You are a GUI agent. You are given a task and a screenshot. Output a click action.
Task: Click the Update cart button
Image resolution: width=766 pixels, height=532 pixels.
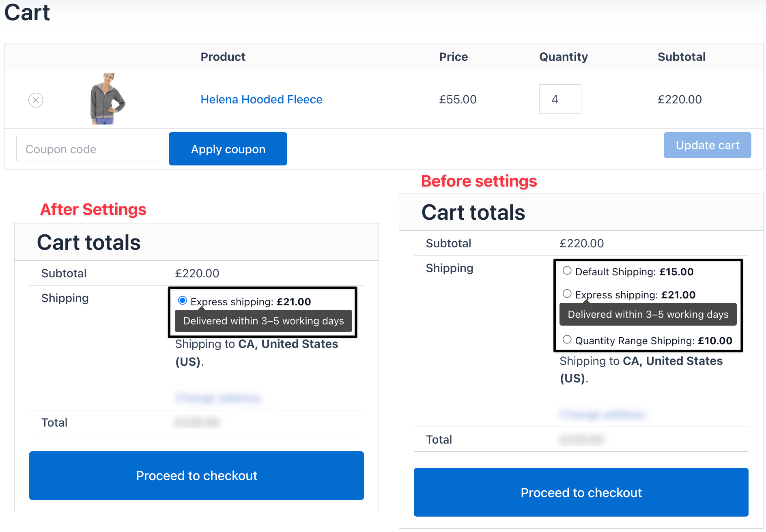coord(707,145)
